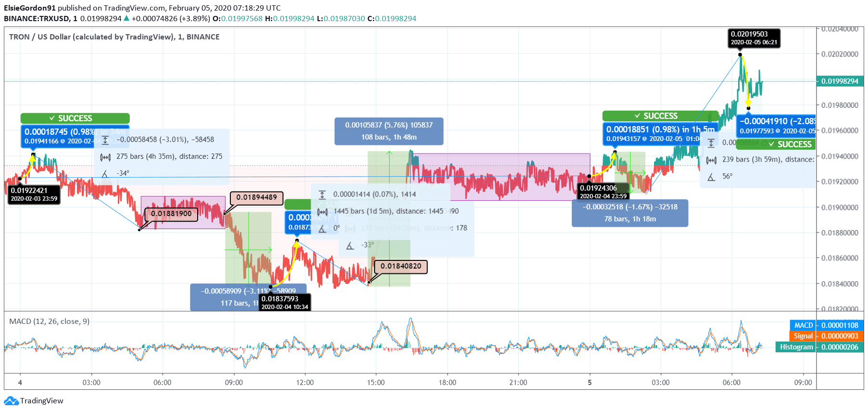Click the L:0.01987030 low value in the header
Image resolution: width=868 pixels, height=412 pixels.
point(341,19)
